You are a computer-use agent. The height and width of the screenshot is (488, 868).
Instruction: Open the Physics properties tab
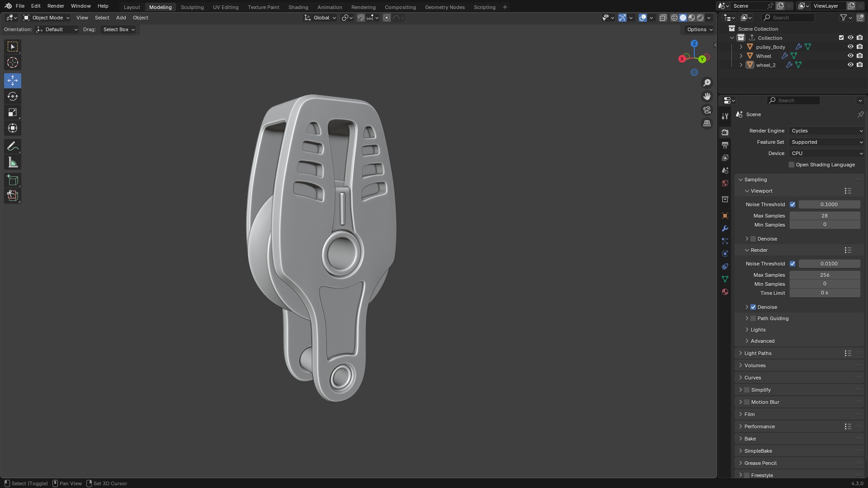[x=725, y=254]
